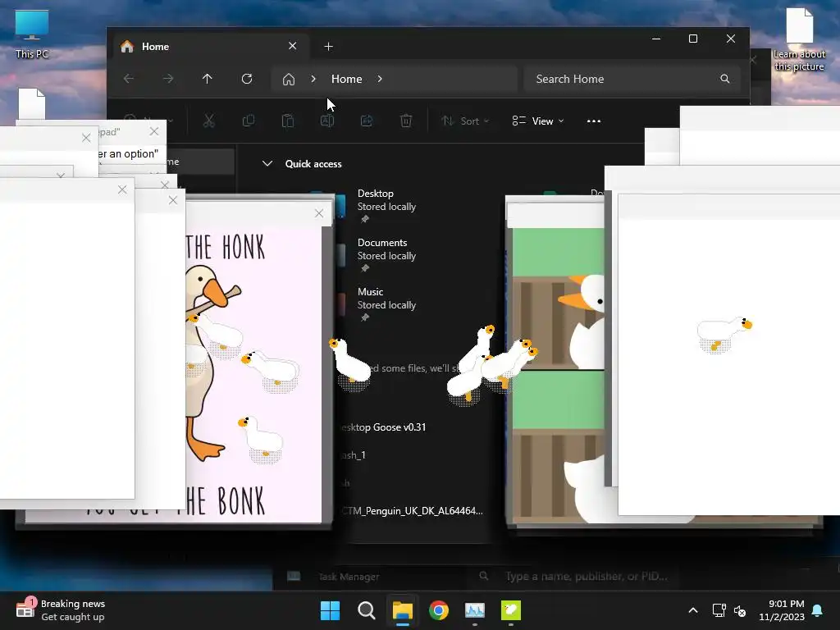Click the Delete trash icon in File Explorer
Viewport: 840px width, 630px height.
(x=406, y=121)
